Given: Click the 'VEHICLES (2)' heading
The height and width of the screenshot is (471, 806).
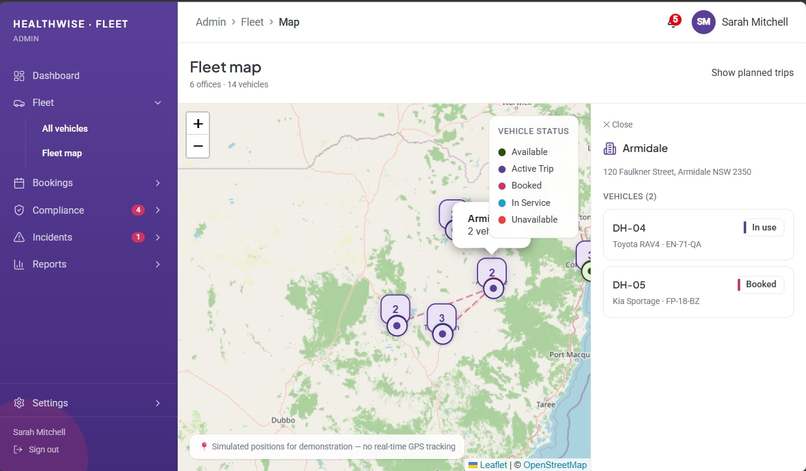Looking at the screenshot, I should (630, 196).
